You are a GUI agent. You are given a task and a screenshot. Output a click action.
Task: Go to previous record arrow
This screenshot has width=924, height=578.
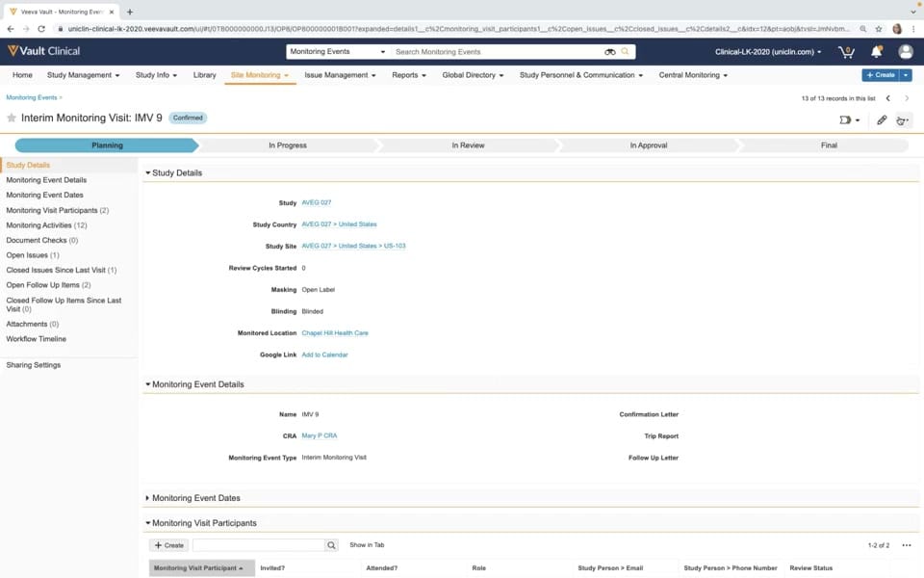point(888,98)
